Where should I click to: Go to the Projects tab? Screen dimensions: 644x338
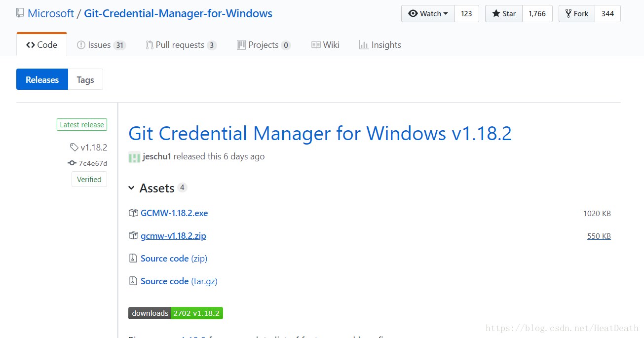tap(264, 45)
